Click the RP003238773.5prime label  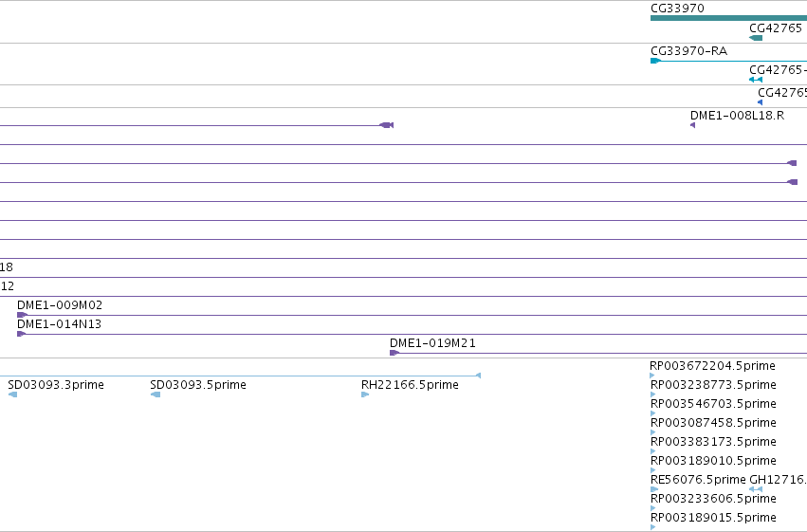click(713, 385)
